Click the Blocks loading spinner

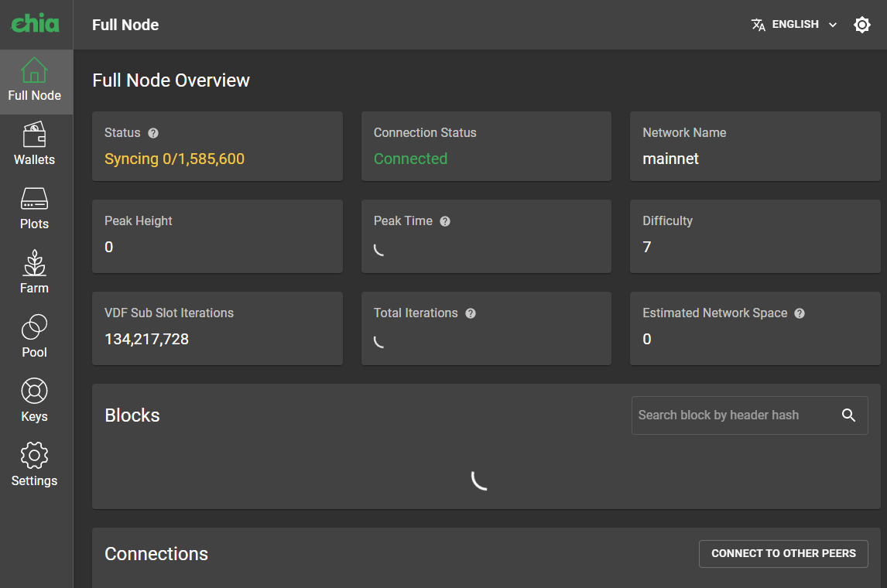[x=481, y=480]
